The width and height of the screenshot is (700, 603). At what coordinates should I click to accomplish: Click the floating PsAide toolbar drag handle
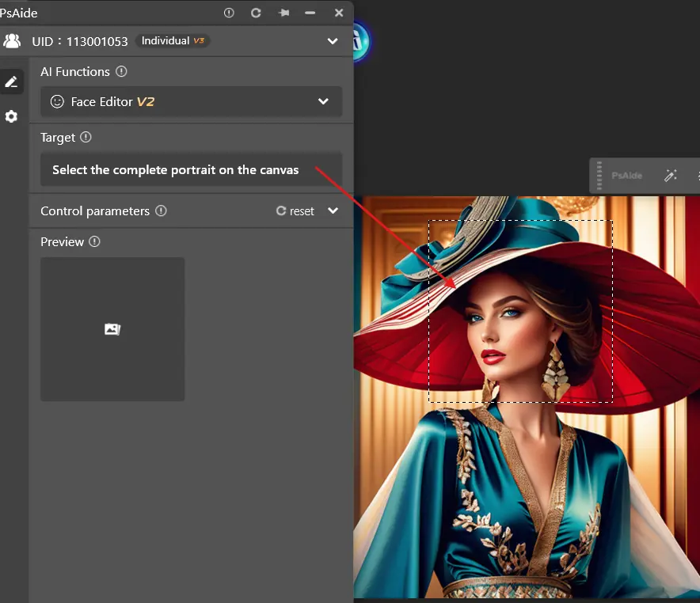[599, 176]
